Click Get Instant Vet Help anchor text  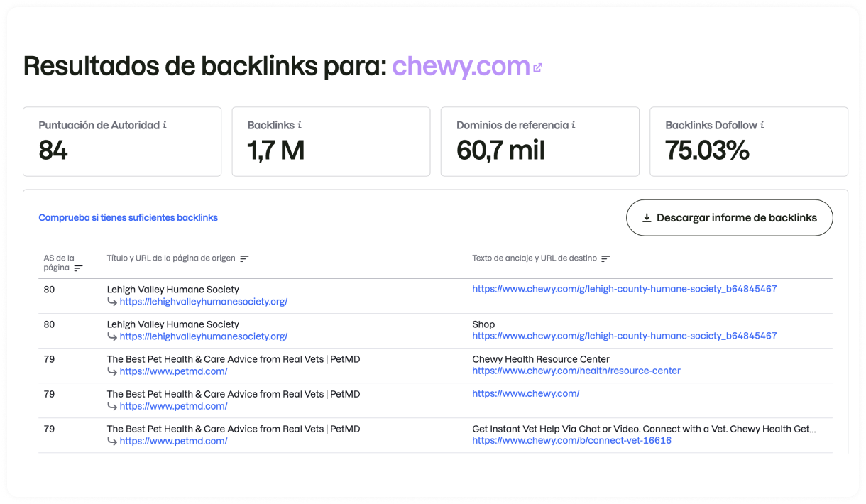coord(644,429)
